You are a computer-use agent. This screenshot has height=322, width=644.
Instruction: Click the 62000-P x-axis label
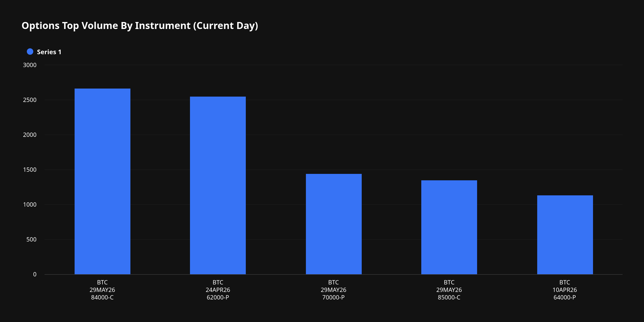(218, 297)
